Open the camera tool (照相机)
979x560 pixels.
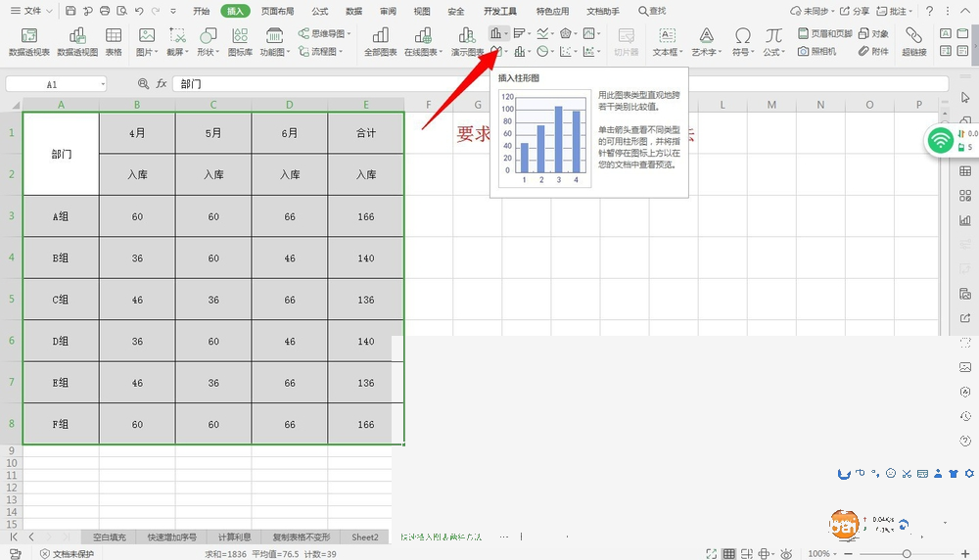tap(816, 51)
